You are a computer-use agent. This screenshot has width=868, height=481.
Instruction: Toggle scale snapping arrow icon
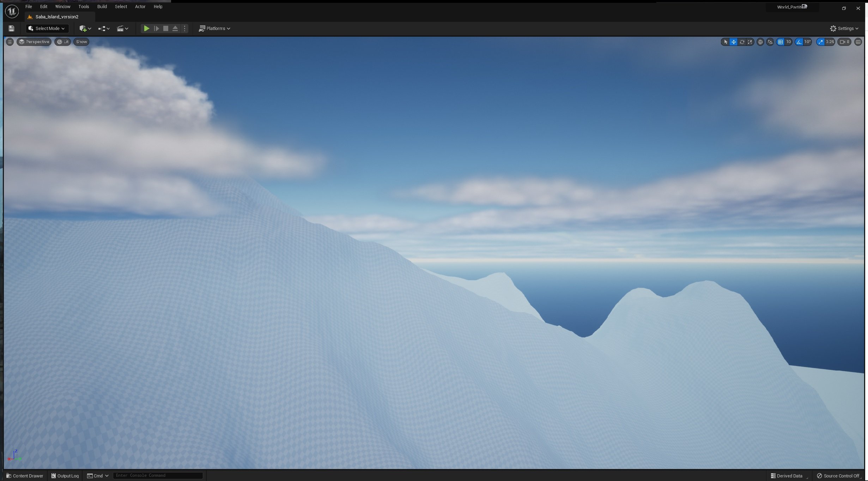coord(821,42)
